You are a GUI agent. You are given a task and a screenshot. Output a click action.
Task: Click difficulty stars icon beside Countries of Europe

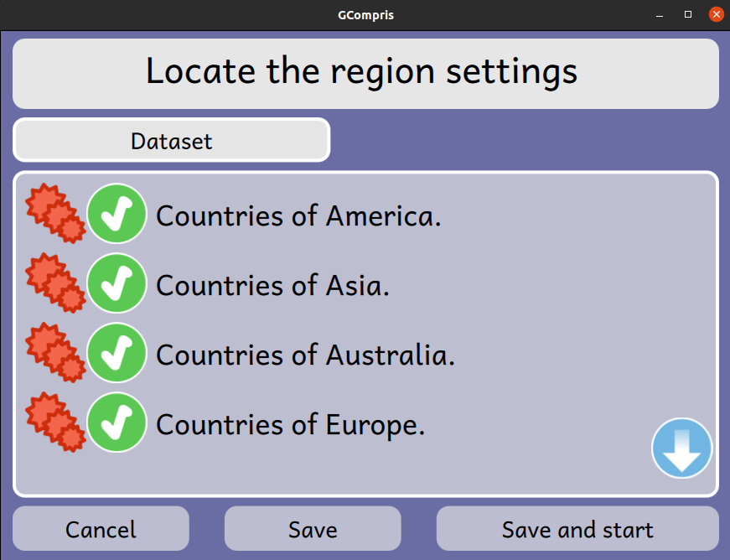point(55,422)
